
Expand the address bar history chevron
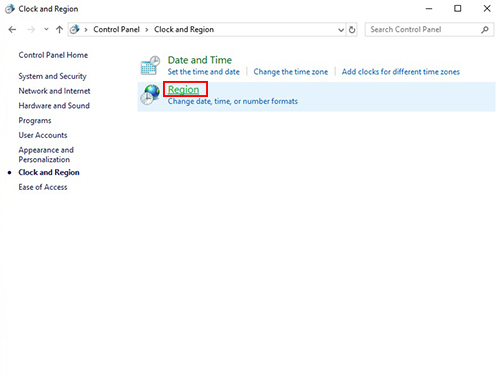tap(341, 30)
